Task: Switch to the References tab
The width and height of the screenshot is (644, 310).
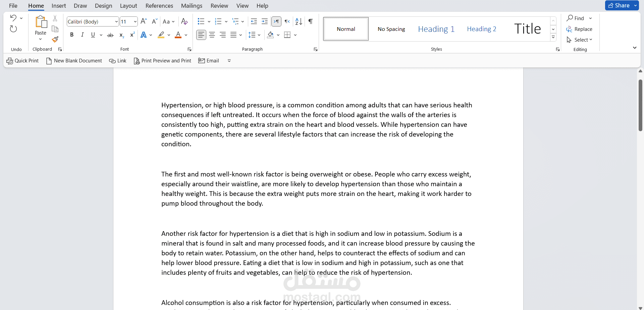Action: (x=159, y=6)
